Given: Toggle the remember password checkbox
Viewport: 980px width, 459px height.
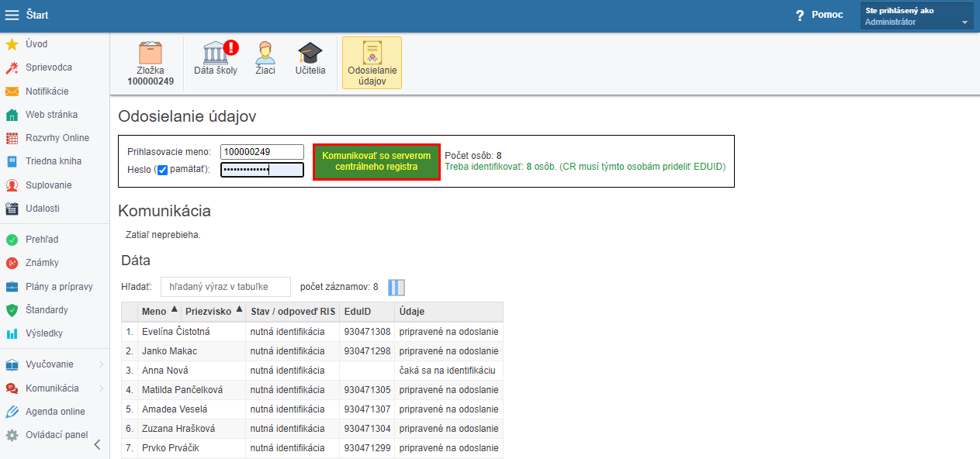Looking at the screenshot, I should (162, 170).
